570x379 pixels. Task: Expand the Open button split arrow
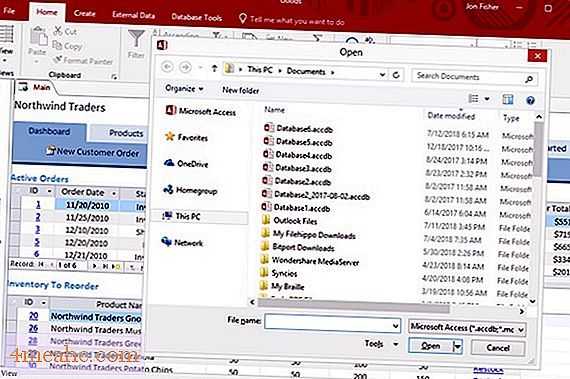point(458,346)
